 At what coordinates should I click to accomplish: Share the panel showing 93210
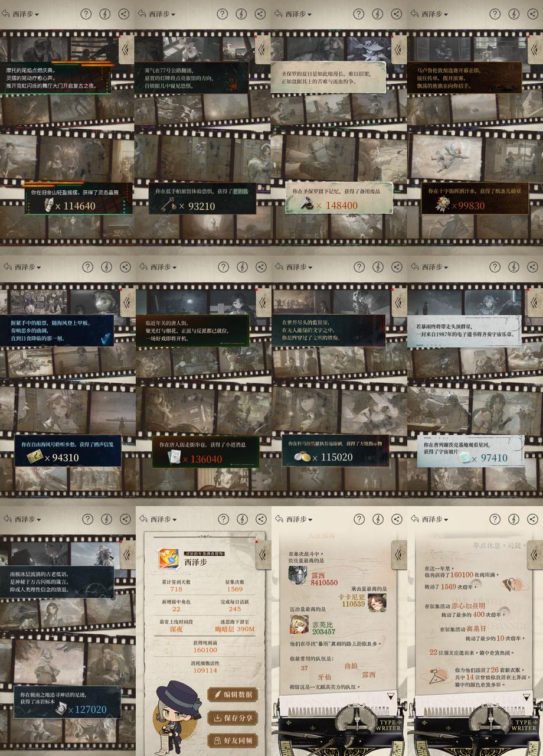coord(260,14)
